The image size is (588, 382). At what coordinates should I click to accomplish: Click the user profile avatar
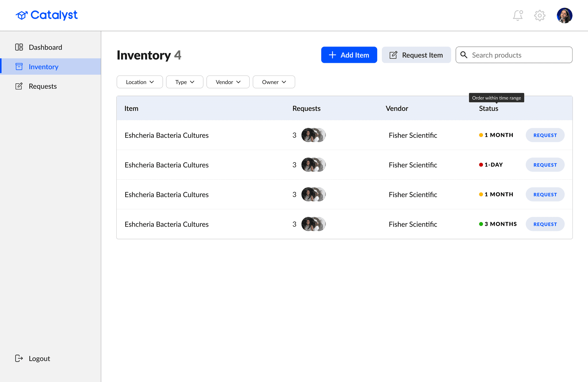coord(564,16)
